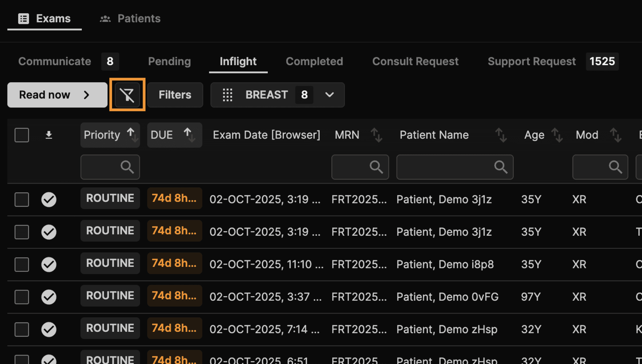The height and width of the screenshot is (364, 642).
Task: Toggle Priority column sort order
Action: (x=132, y=135)
